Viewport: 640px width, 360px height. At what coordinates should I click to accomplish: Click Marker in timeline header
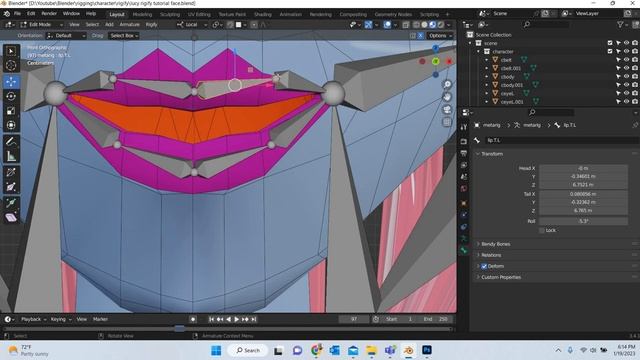[100, 319]
